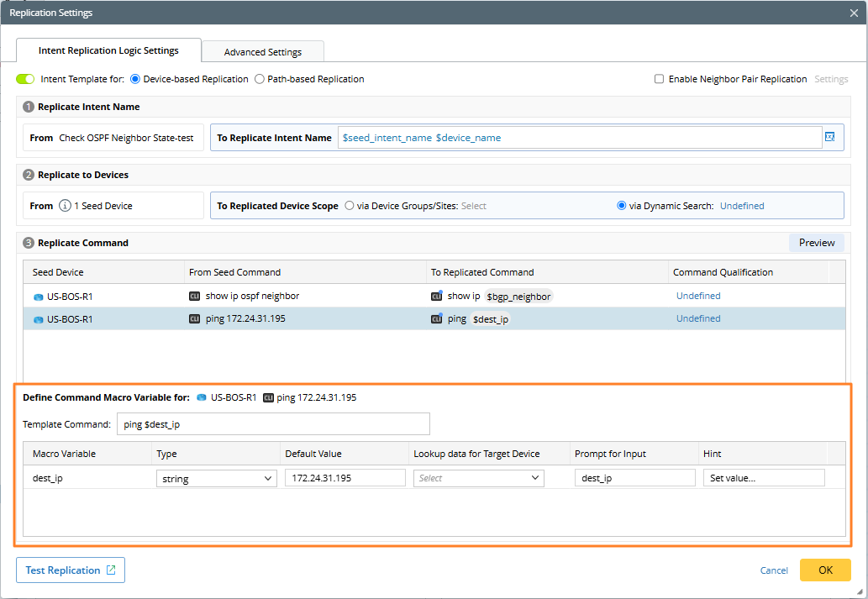
Task: Enable Neighbor Pair Replication checkbox
Action: click(x=659, y=79)
